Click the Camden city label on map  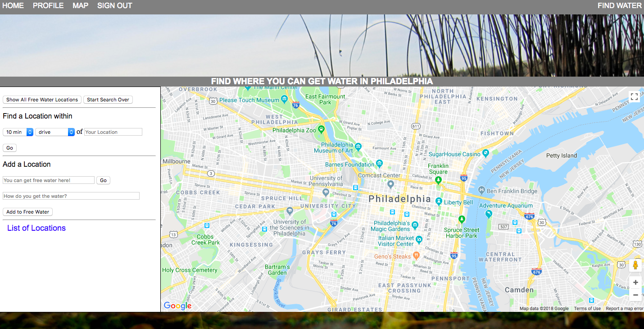point(519,290)
